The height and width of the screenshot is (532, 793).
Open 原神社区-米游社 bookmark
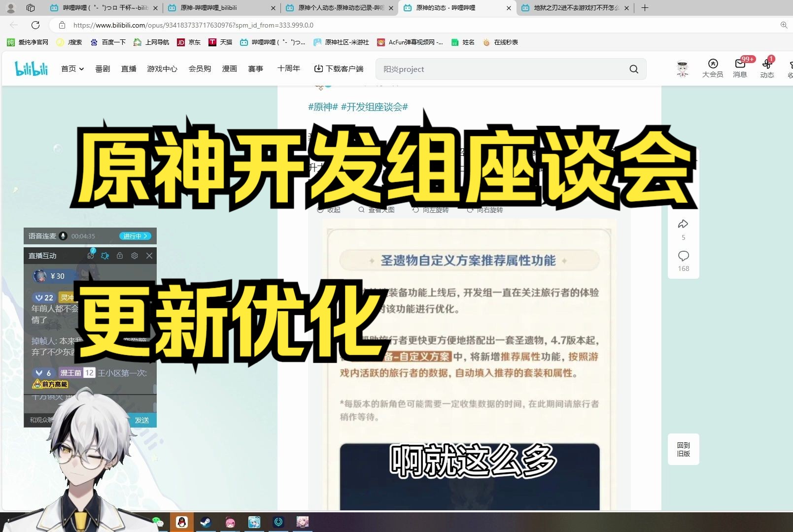[341, 42]
